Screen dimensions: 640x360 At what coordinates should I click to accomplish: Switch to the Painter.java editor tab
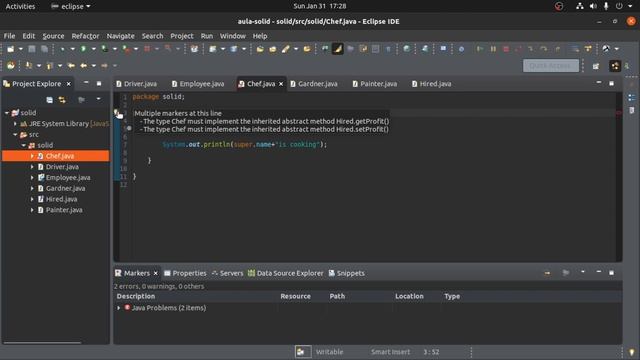pos(375,84)
